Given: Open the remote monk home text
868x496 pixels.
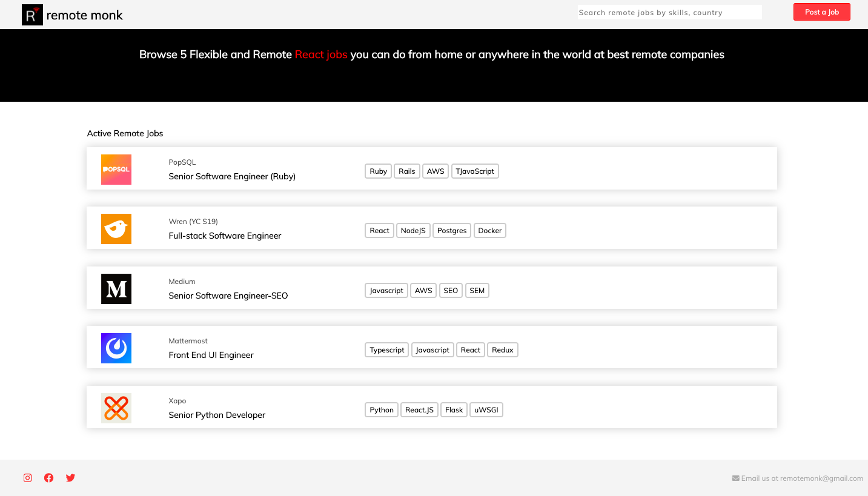Looking at the screenshot, I should coord(85,15).
